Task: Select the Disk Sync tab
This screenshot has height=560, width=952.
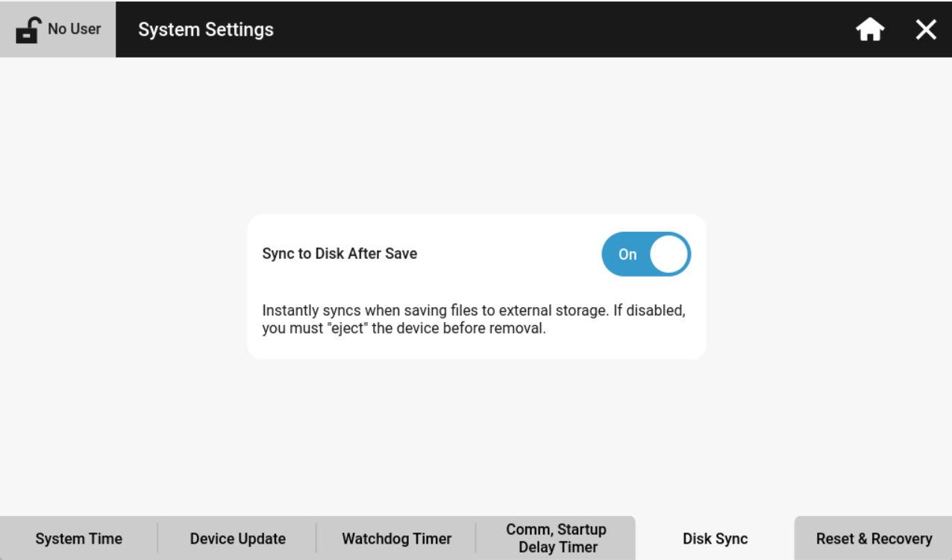Action: (715, 538)
